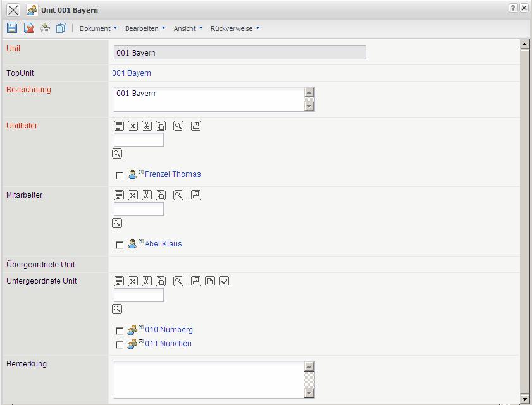Click the copy document icon in toolbar

61,28
